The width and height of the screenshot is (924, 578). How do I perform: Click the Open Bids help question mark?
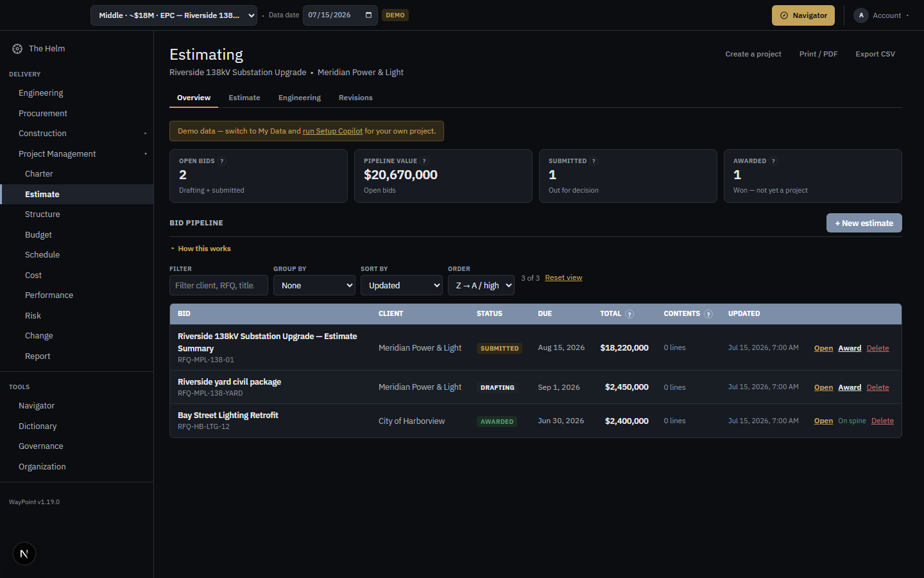[x=222, y=161]
